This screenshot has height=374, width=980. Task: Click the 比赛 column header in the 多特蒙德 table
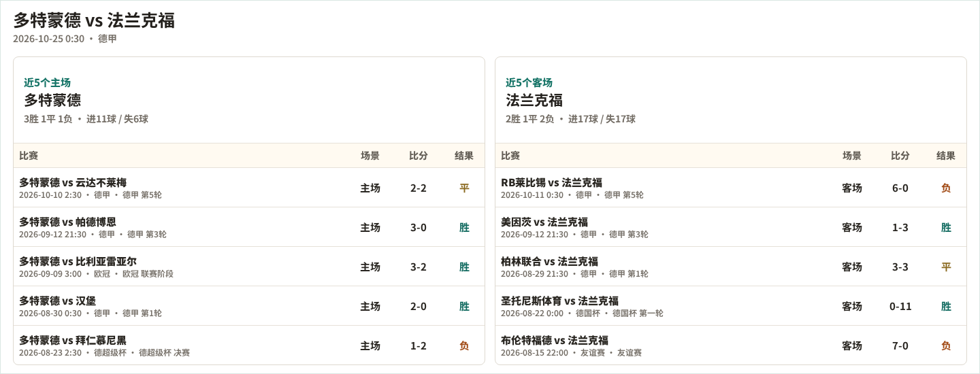click(29, 156)
